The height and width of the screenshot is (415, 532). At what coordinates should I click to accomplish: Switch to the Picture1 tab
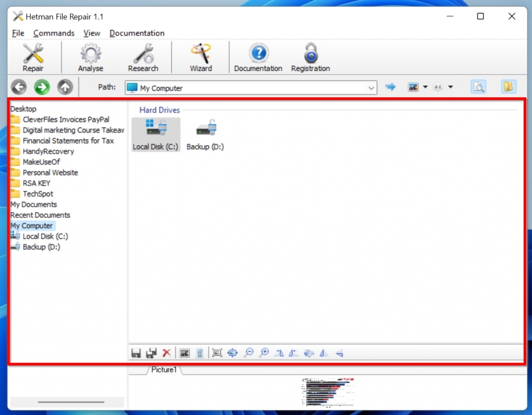coord(164,370)
